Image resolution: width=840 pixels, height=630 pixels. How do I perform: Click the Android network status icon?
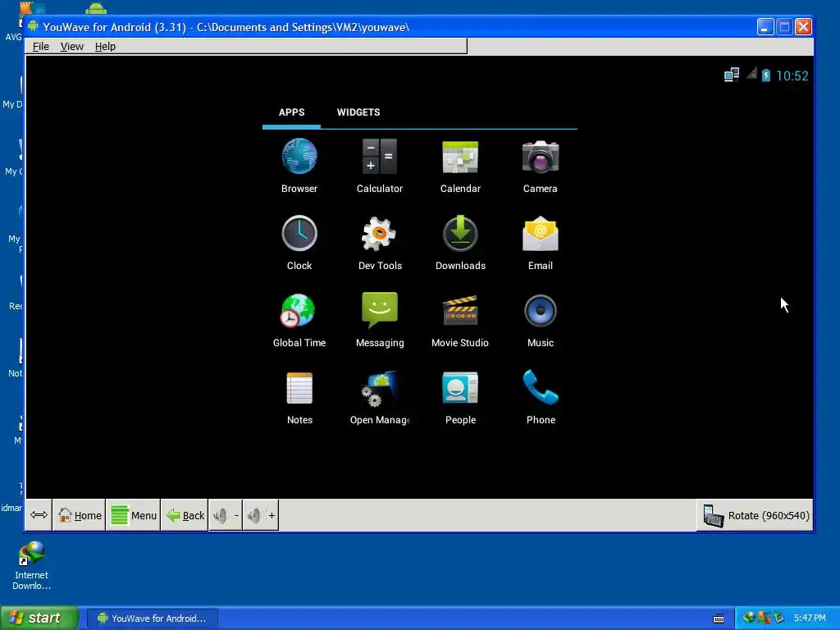point(731,75)
